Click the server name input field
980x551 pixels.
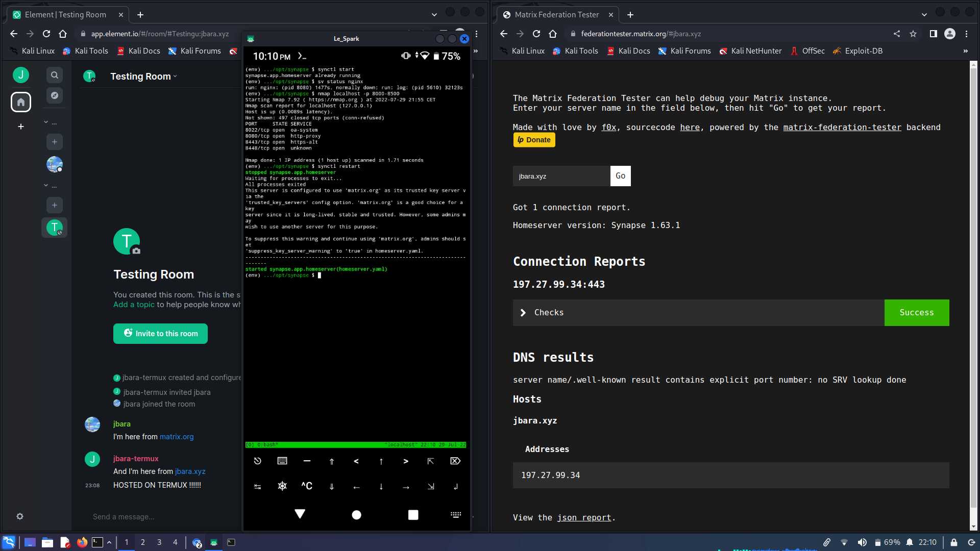coord(561,176)
